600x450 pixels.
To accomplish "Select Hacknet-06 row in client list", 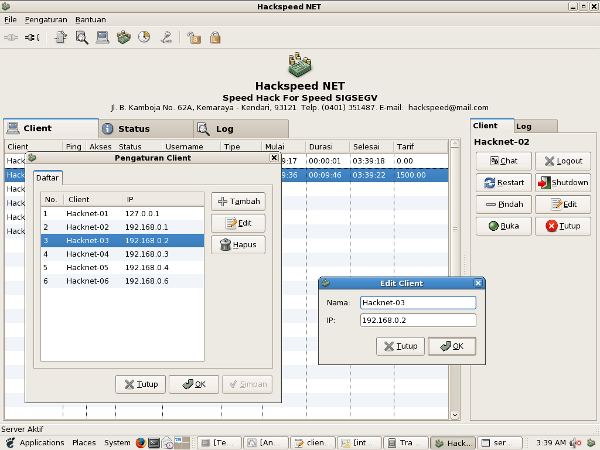I will point(122,281).
